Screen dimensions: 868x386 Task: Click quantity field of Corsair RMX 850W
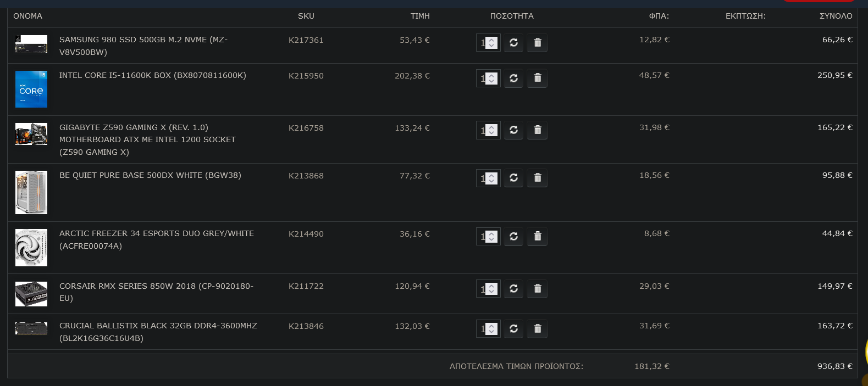(x=488, y=289)
